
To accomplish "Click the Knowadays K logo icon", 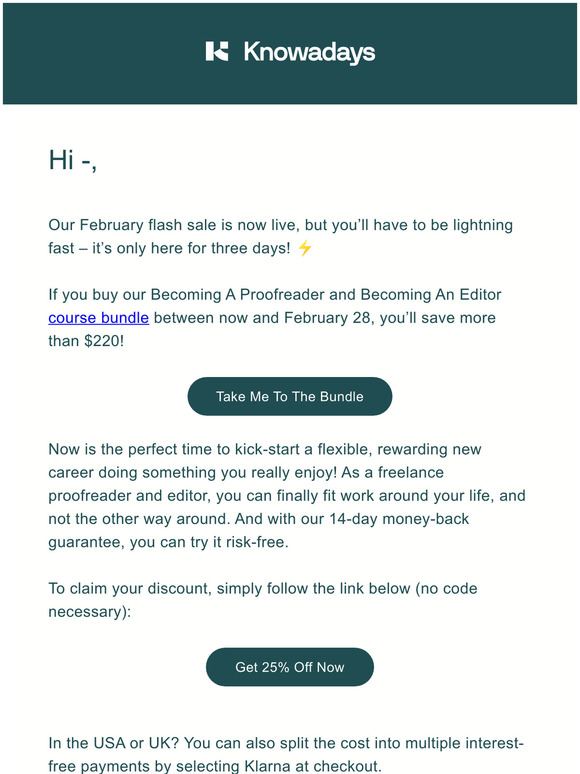I will click(217, 51).
